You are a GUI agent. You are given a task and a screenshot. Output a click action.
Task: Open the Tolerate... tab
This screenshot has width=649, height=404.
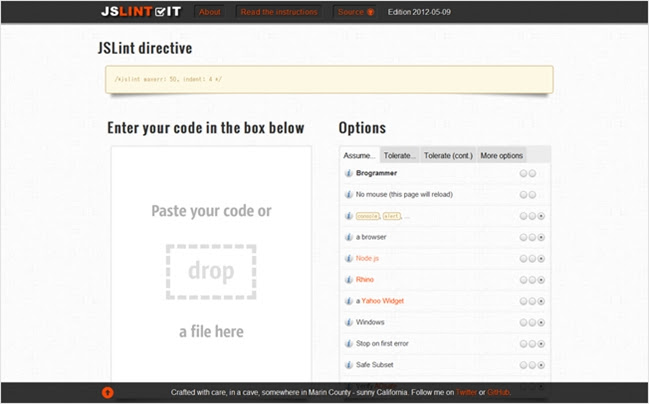point(399,156)
